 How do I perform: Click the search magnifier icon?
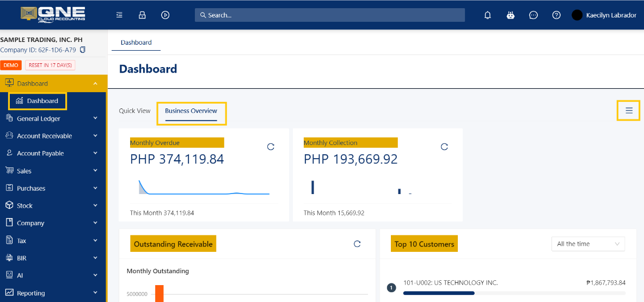point(203,15)
